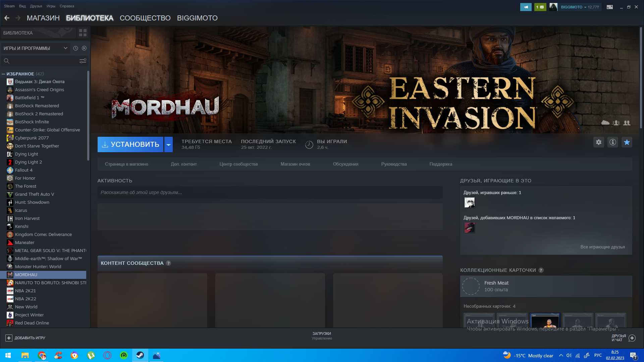Click the УСТАНОВИТЬ button

[130, 144]
